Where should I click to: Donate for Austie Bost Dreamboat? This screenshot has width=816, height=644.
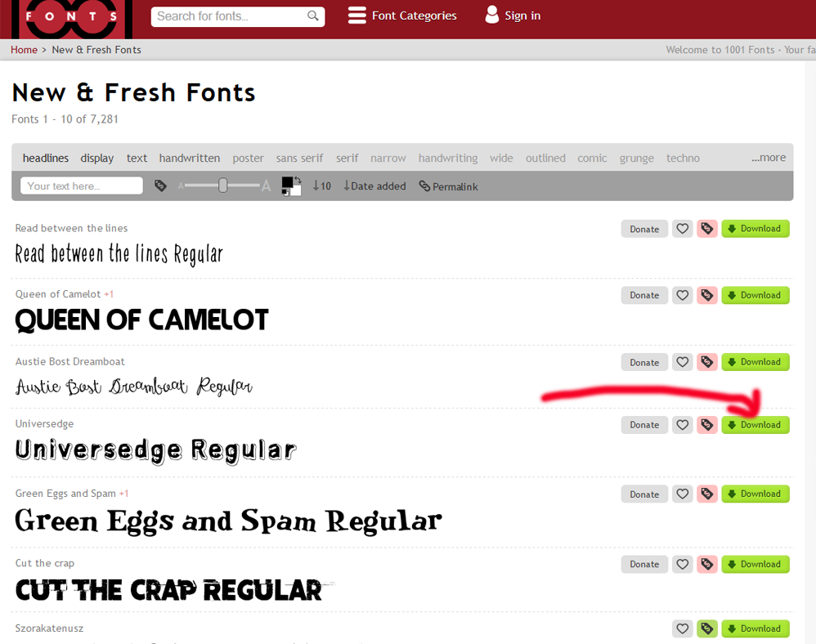coord(644,362)
